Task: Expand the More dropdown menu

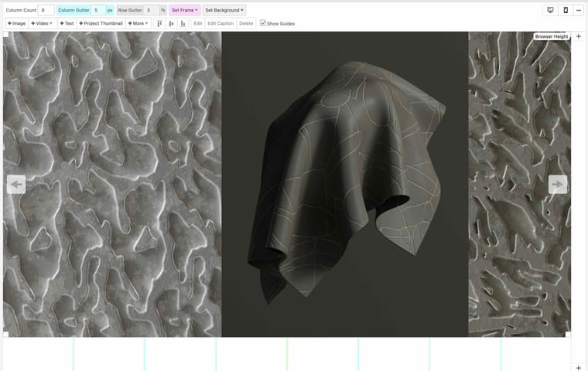Action: click(x=138, y=23)
